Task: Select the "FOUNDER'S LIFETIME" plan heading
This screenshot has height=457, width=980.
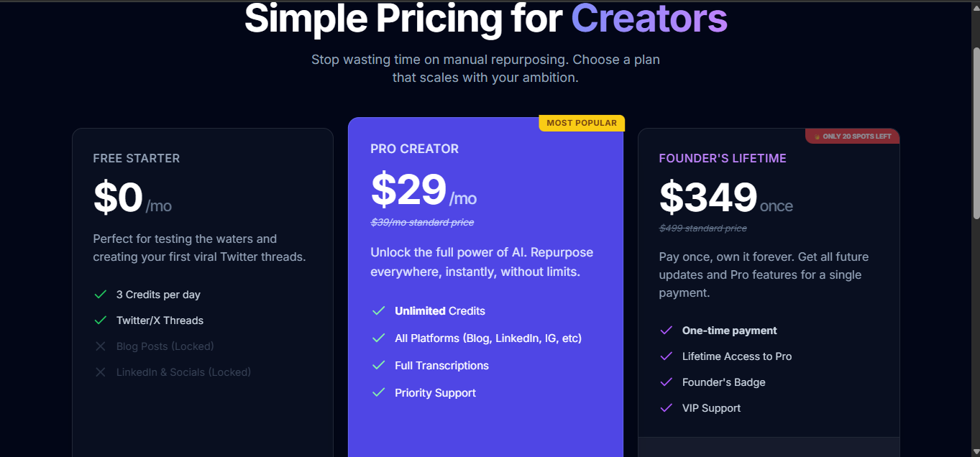Action: [723, 158]
